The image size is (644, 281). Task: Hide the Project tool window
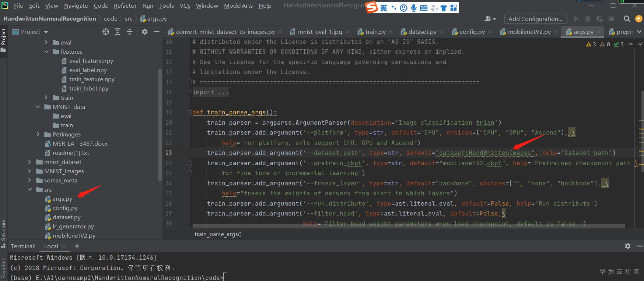157,32
